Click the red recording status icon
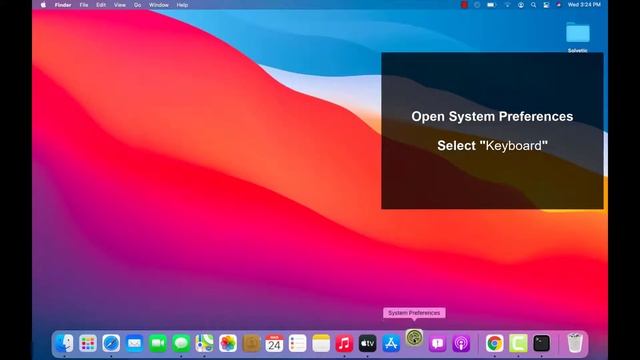The image size is (640, 360). click(464, 5)
